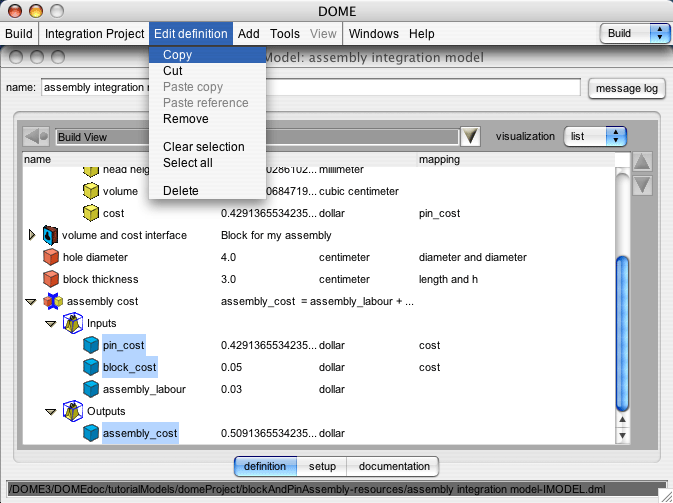The image size is (673, 503).
Task: Open the visualization list dropdown
Action: pyautogui.click(x=595, y=136)
